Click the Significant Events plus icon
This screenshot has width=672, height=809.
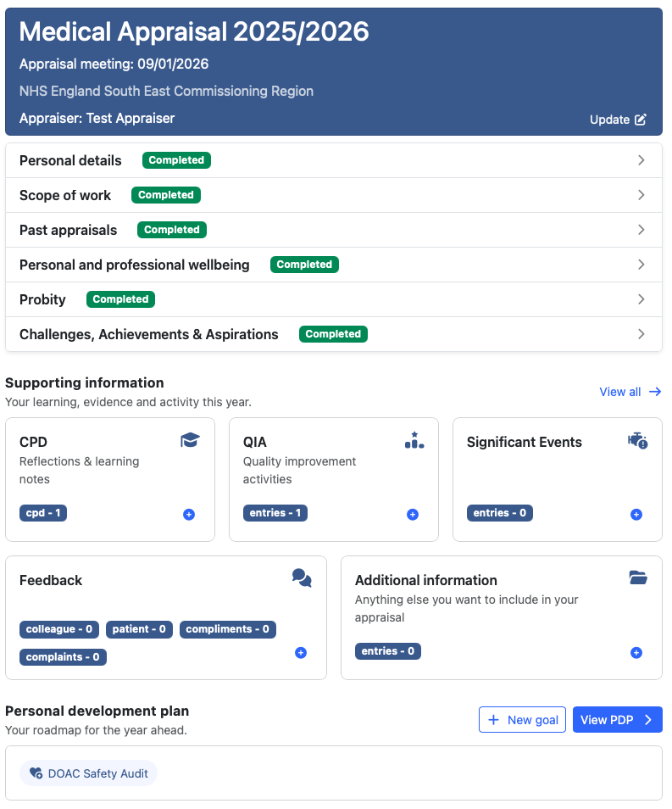[x=636, y=514]
